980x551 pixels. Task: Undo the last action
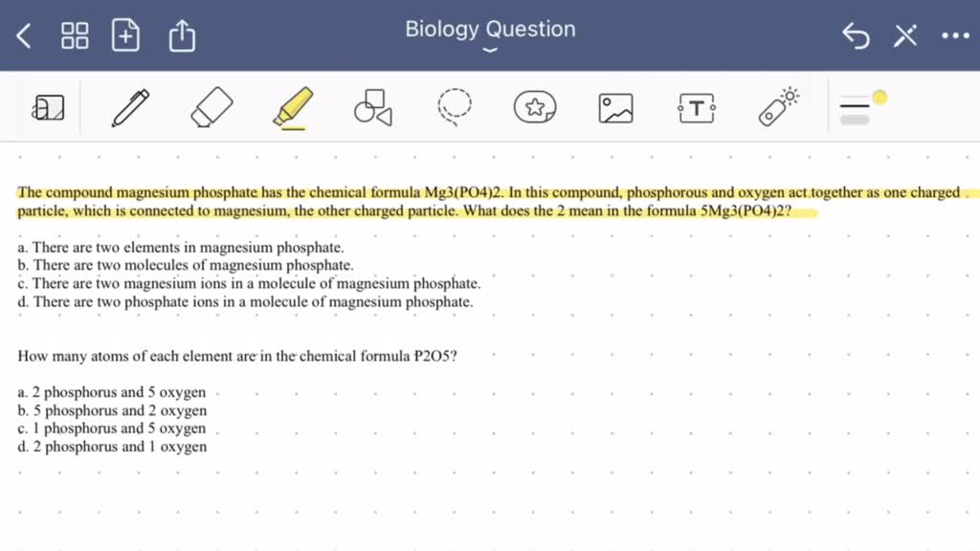point(857,35)
